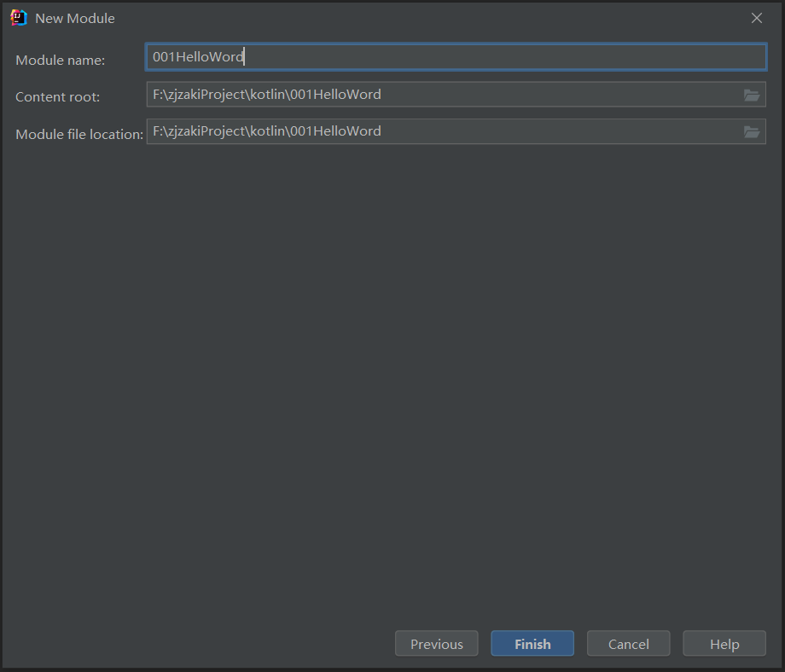Viewport: 785px width, 672px height.
Task: Open Help for the New Module dialog
Action: (724, 644)
